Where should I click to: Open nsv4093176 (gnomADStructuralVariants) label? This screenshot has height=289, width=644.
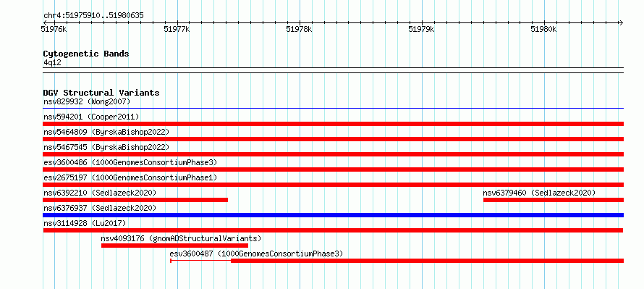point(181,238)
